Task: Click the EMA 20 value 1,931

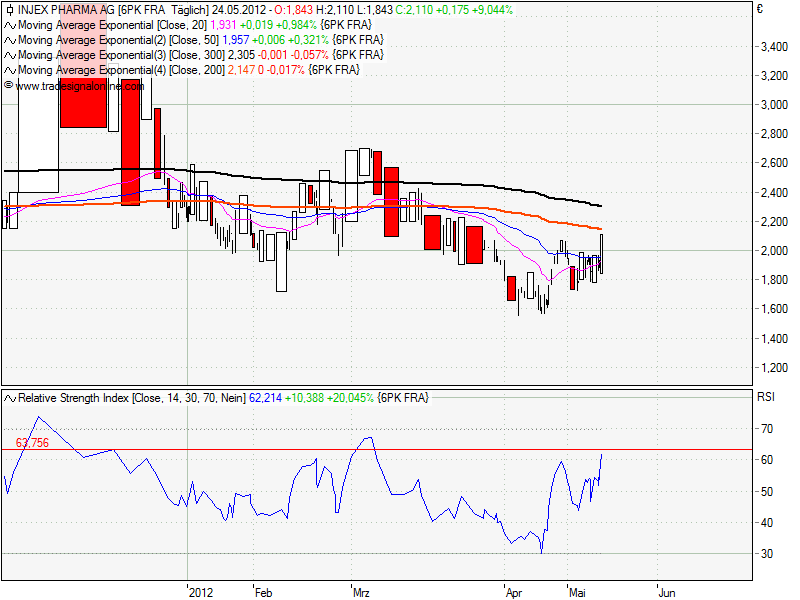Action: (x=223, y=25)
